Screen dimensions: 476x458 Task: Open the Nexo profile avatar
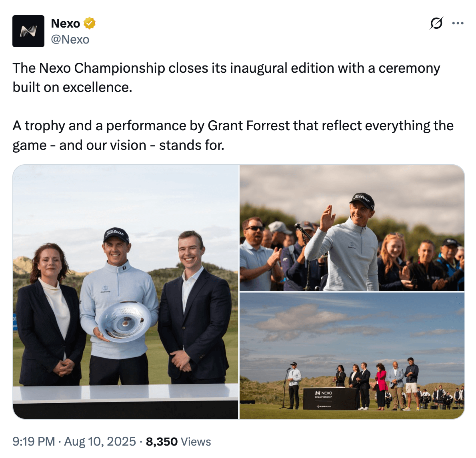click(x=28, y=31)
